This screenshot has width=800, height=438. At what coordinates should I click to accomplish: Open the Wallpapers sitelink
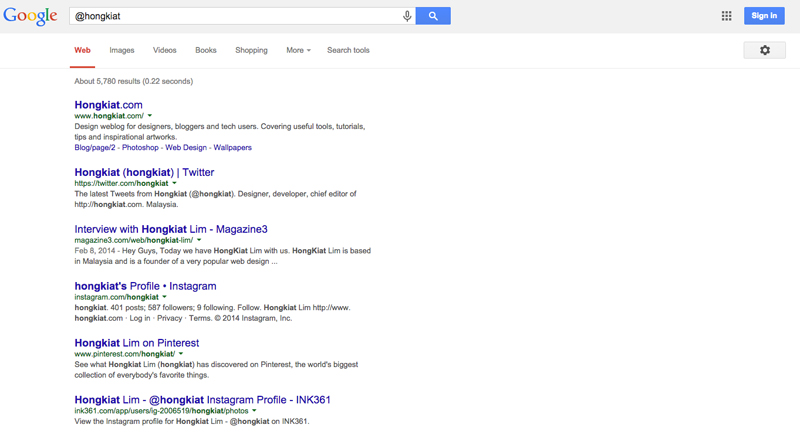233,148
